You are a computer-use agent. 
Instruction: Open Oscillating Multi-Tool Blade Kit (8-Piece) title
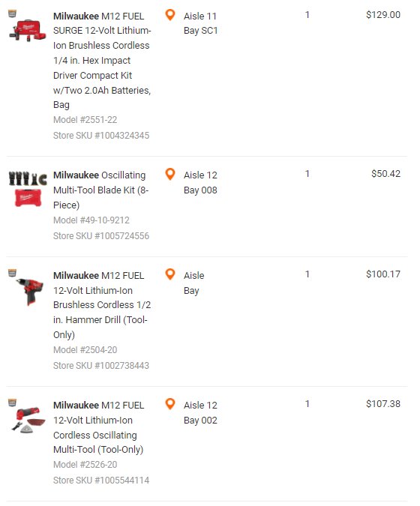[x=100, y=190]
